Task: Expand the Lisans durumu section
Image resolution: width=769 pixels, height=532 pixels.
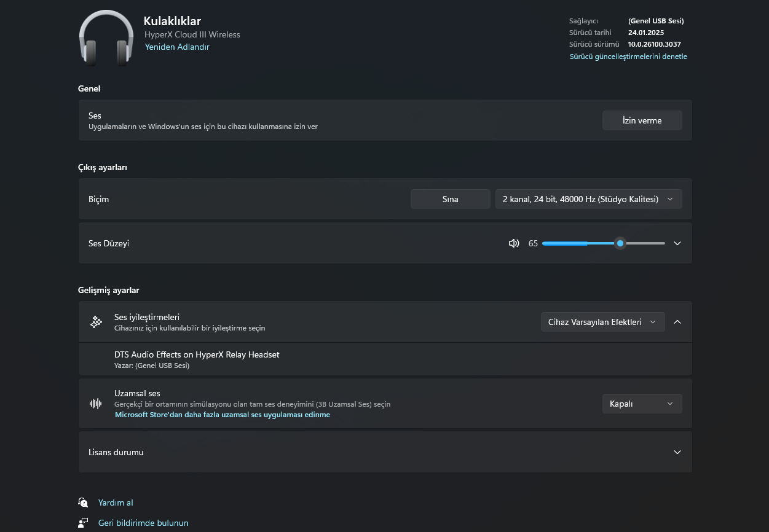Action: click(677, 452)
